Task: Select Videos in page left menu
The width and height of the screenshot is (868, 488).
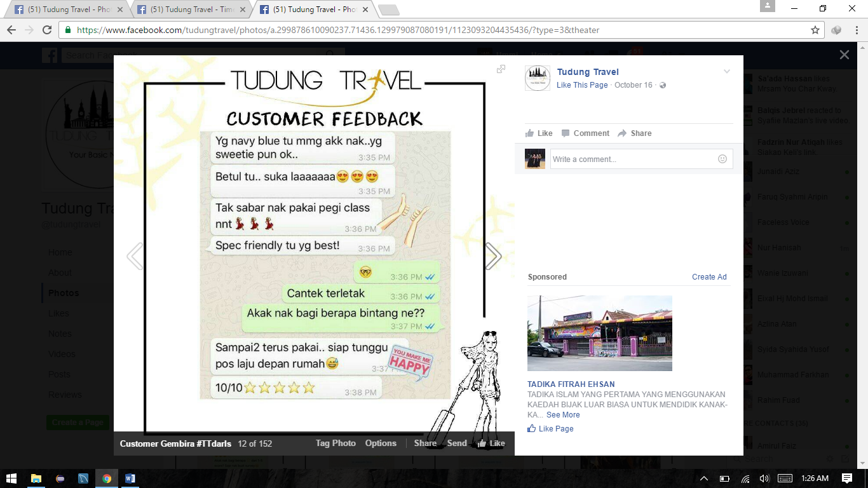Action: point(62,354)
